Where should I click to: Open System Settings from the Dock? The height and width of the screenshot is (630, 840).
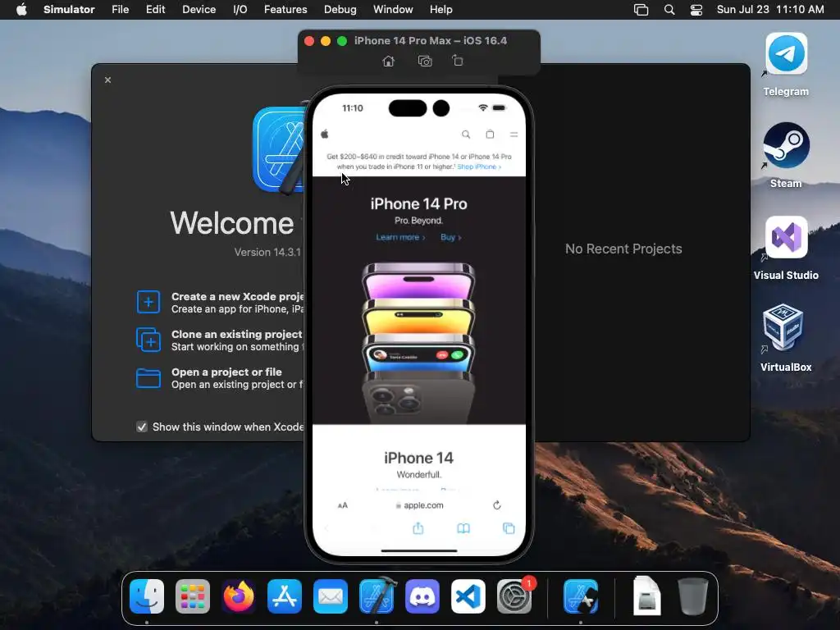514,596
